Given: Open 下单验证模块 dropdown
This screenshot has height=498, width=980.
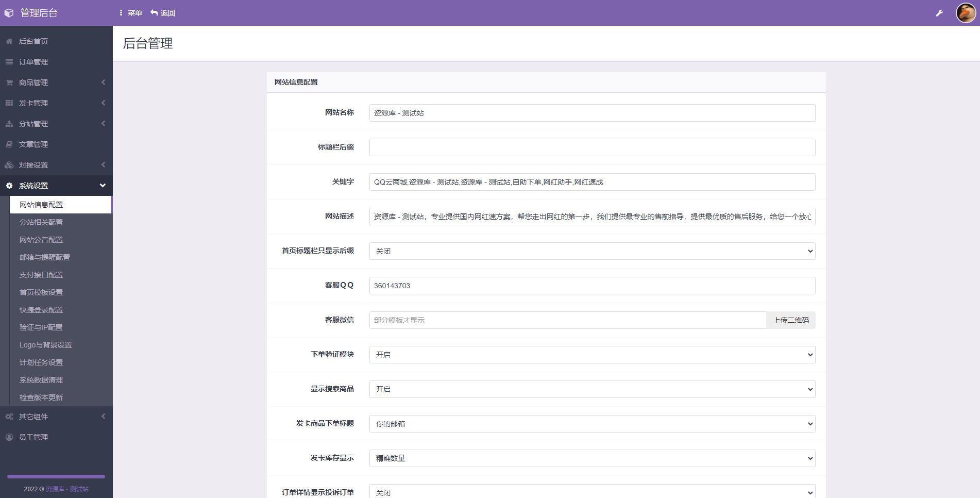Looking at the screenshot, I should [592, 355].
